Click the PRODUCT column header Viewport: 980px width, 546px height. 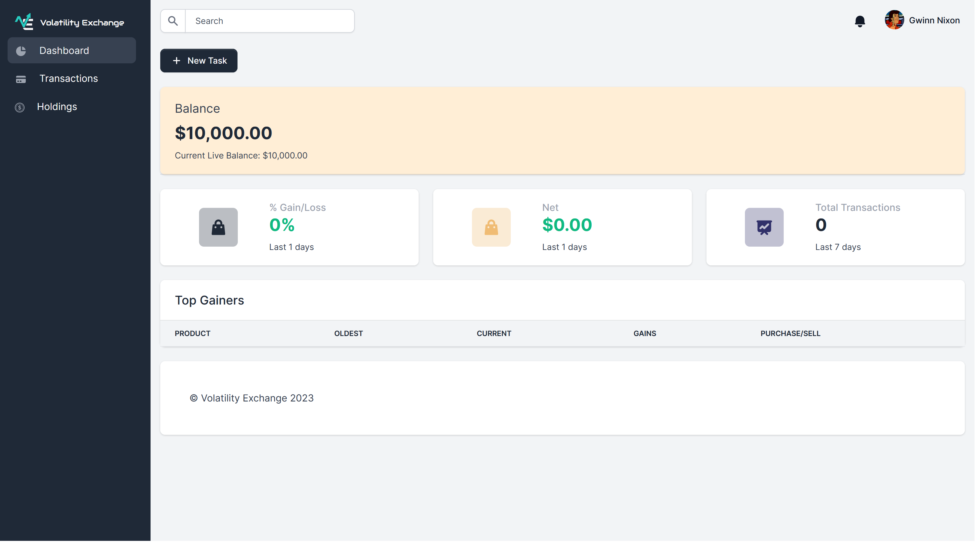pos(194,335)
